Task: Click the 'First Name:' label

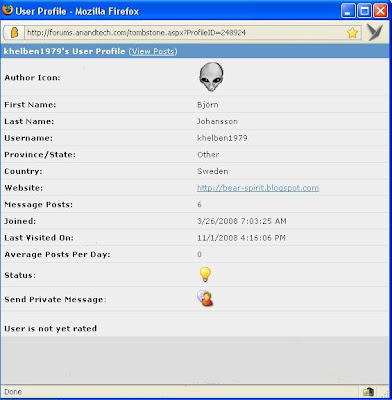Action: tap(30, 105)
